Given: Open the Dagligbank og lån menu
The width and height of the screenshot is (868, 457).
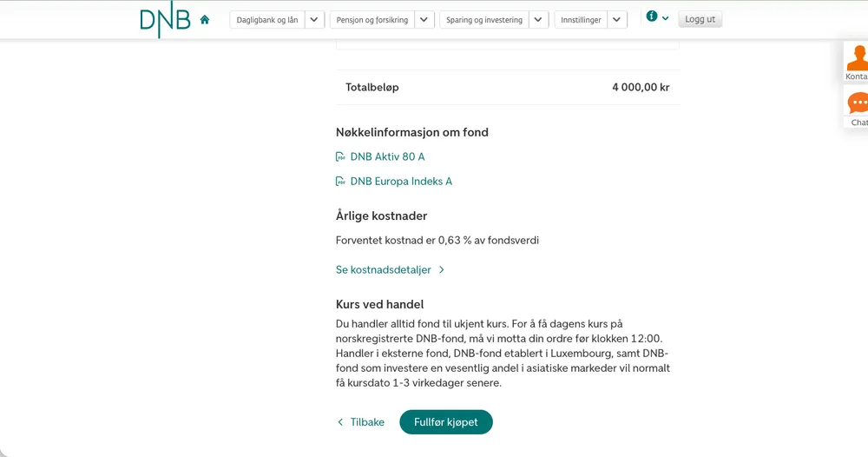Looking at the screenshot, I should click(267, 20).
